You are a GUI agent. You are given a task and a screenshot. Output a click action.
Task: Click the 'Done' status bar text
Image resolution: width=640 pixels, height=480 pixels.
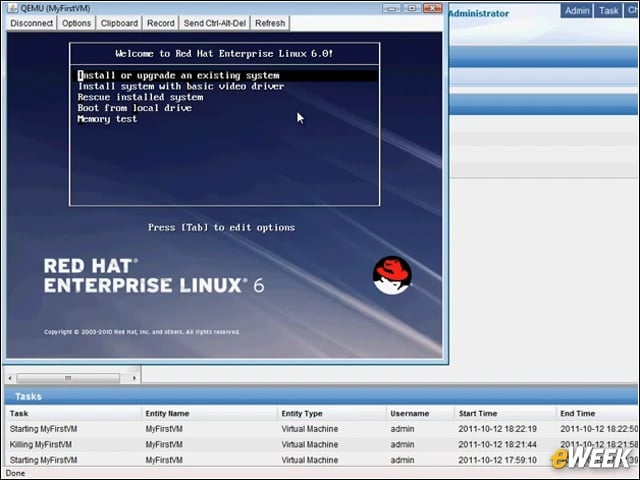[16, 473]
